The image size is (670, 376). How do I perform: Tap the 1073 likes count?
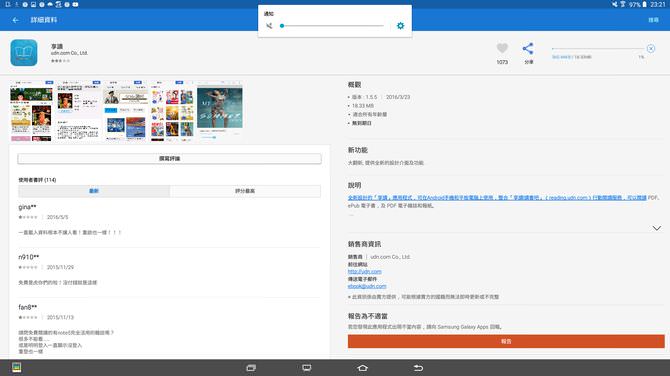click(x=502, y=62)
